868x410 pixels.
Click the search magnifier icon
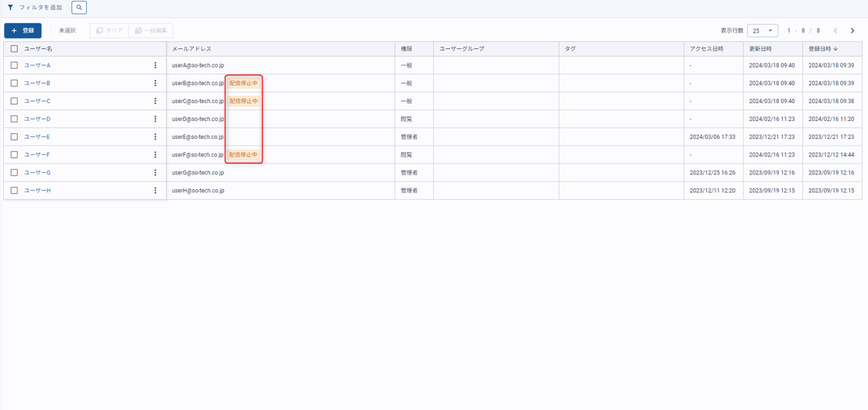pyautogui.click(x=79, y=8)
